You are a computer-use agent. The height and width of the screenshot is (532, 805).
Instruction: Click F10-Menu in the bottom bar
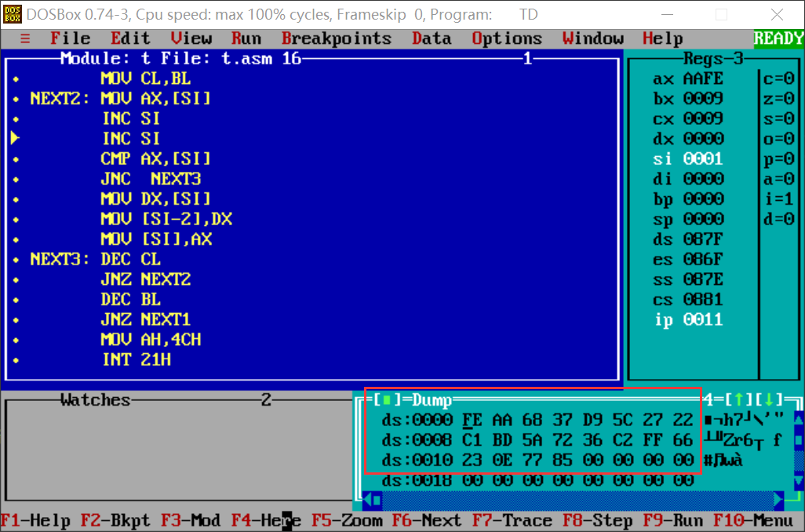pos(753,521)
